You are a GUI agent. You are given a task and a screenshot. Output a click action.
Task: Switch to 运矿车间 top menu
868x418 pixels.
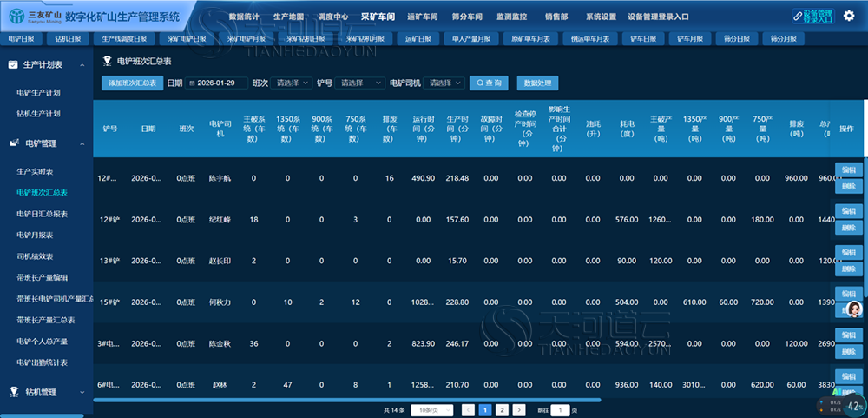coord(423,17)
